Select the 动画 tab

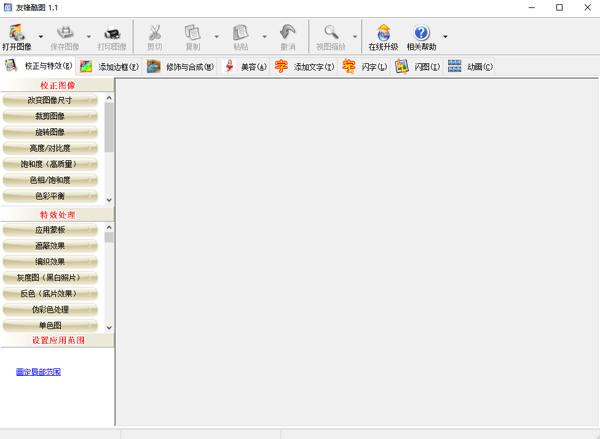(470, 67)
